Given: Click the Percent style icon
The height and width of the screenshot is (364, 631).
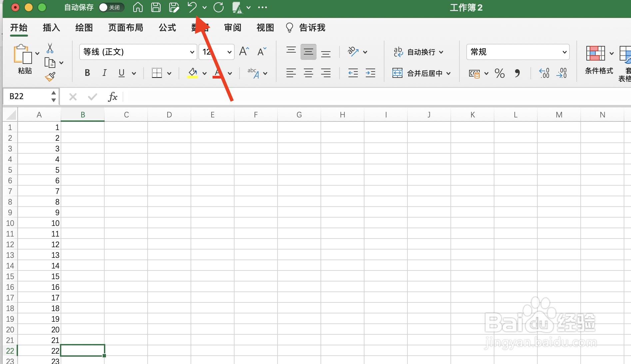Looking at the screenshot, I should click(x=500, y=74).
